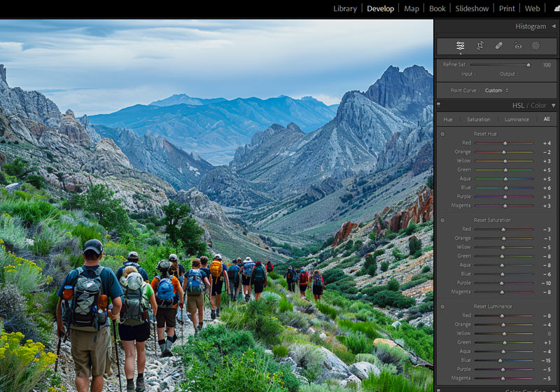
Task: Switch to the Saturation tab in HSL
Action: click(x=479, y=120)
